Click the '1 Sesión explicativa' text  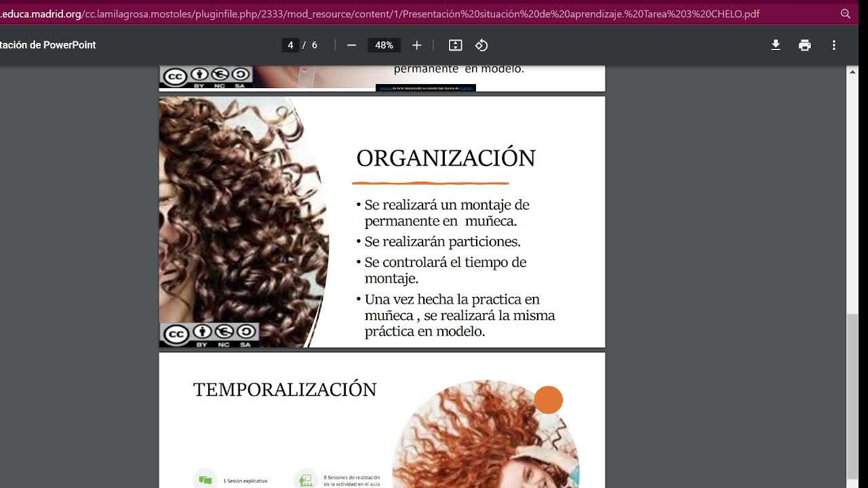pyautogui.click(x=245, y=481)
